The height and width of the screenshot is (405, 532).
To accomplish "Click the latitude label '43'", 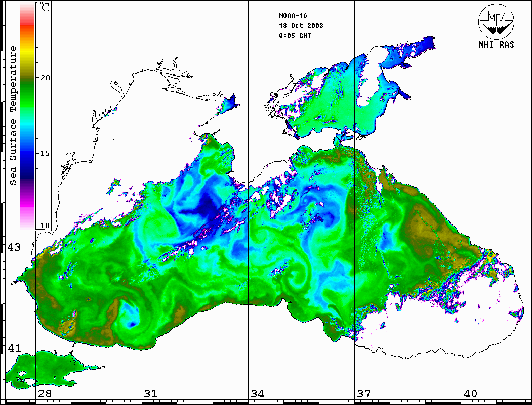I will [14, 247].
